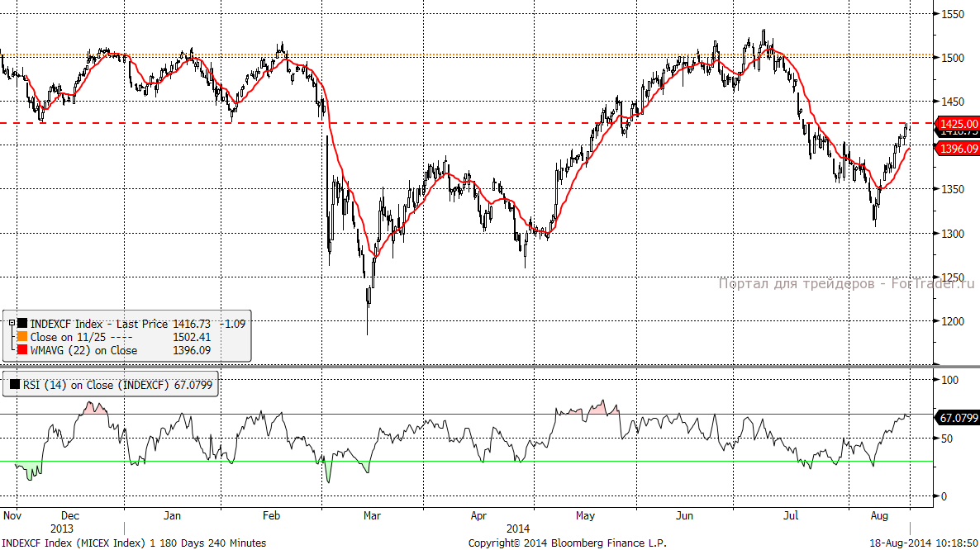Viewport: 980px width, 550px height.
Task: Click the Copyright 2014 Bloomberg Finance footer
Action: click(568, 543)
